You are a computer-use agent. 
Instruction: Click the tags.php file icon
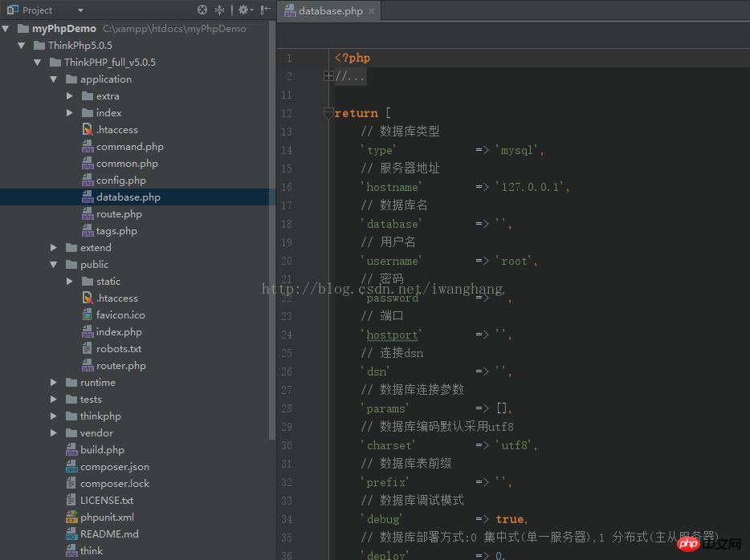tap(88, 231)
